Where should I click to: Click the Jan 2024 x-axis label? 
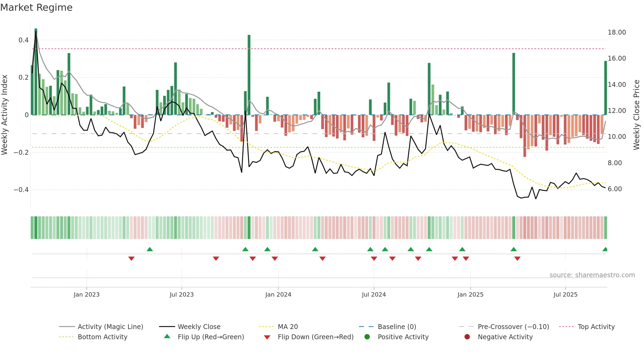(x=278, y=294)
